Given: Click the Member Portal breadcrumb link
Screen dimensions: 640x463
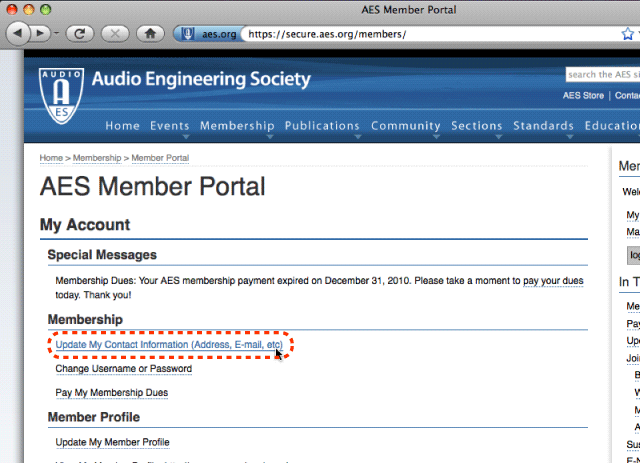Looking at the screenshot, I should [x=160, y=158].
